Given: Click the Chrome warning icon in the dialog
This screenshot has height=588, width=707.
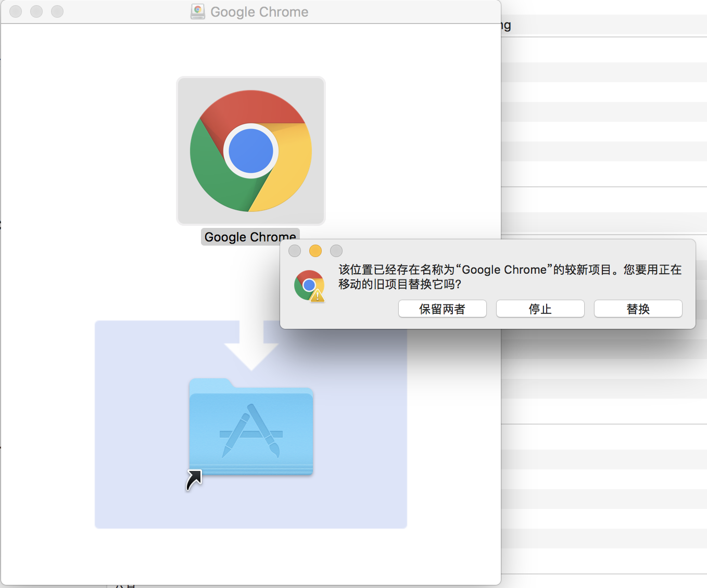Looking at the screenshot, I should click(x=309, y=286).
